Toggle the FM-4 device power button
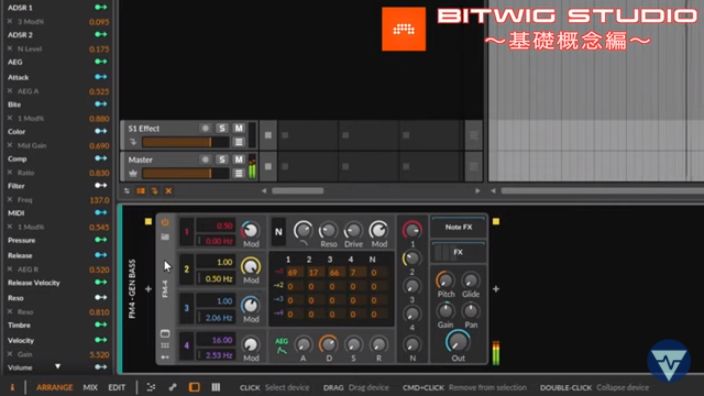704x396 pixels. 165,222
